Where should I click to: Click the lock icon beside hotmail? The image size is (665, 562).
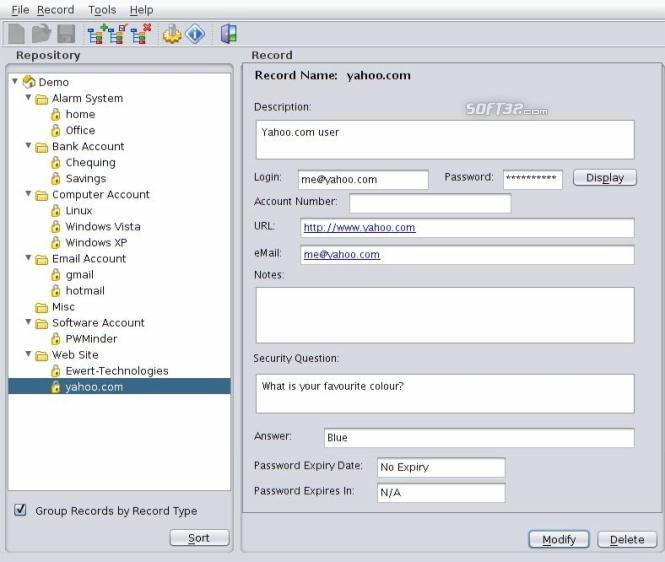tap(56, 291)
